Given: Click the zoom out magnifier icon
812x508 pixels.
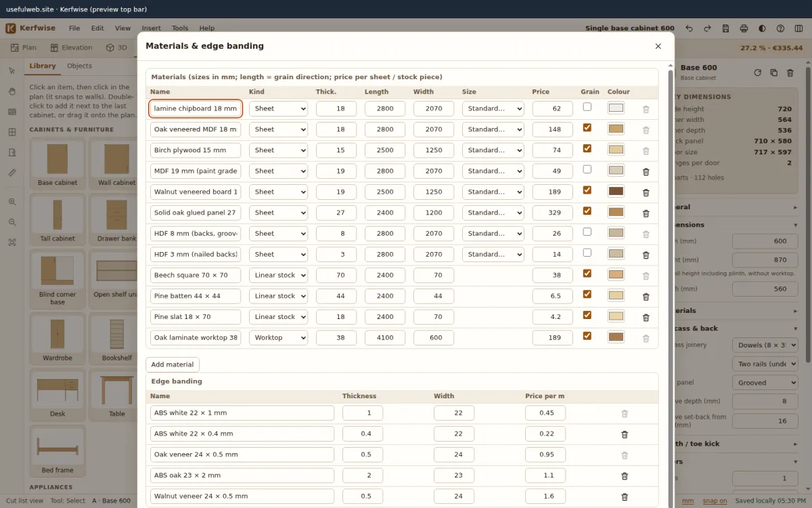Looking at the screenshot, I should point(12,221).
